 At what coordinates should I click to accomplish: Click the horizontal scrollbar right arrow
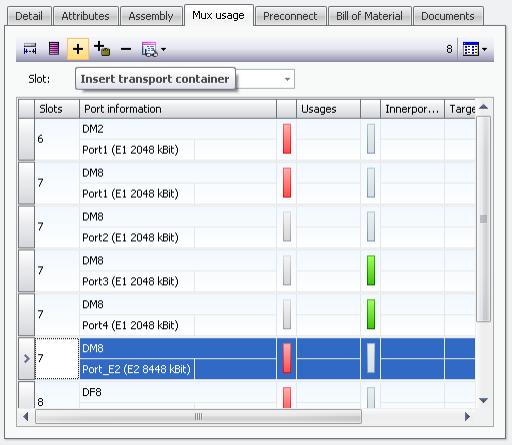pos(467,416)
